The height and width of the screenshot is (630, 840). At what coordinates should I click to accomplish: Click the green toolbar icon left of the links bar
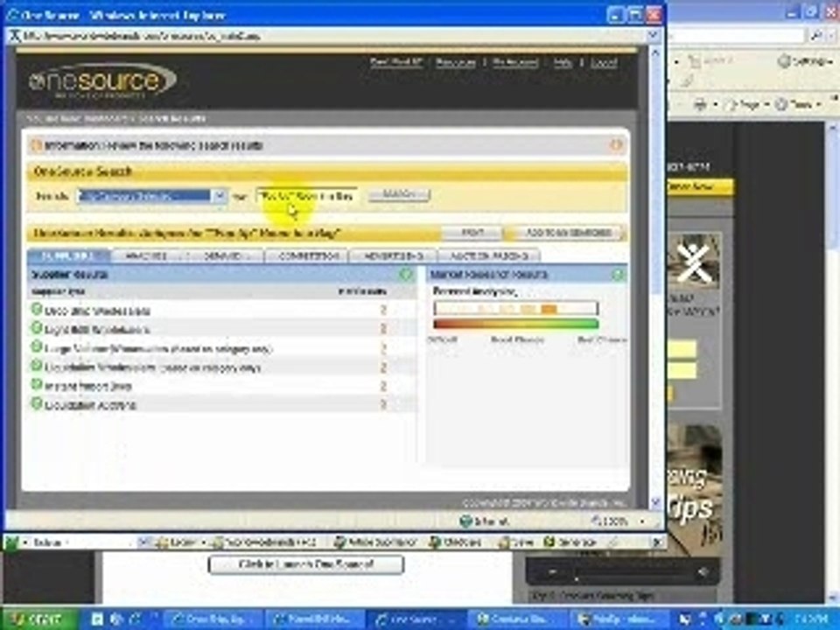tap(11, 542)
